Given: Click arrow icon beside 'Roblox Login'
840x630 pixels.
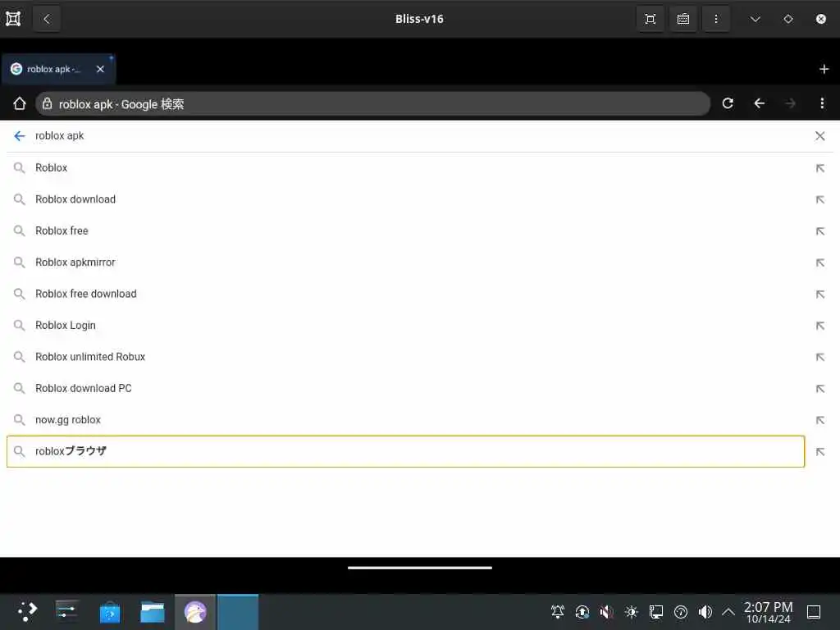Looking at the screenshot, I should 819,326.
